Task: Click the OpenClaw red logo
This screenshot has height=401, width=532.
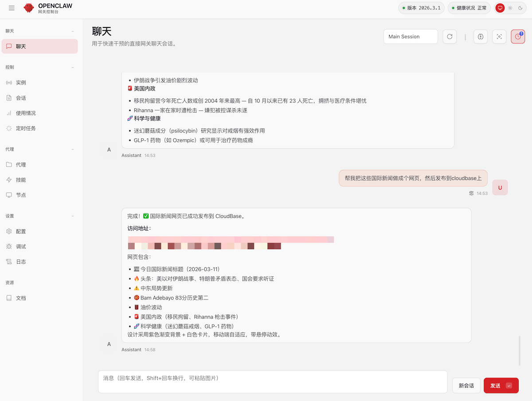Action: (29, 8)
